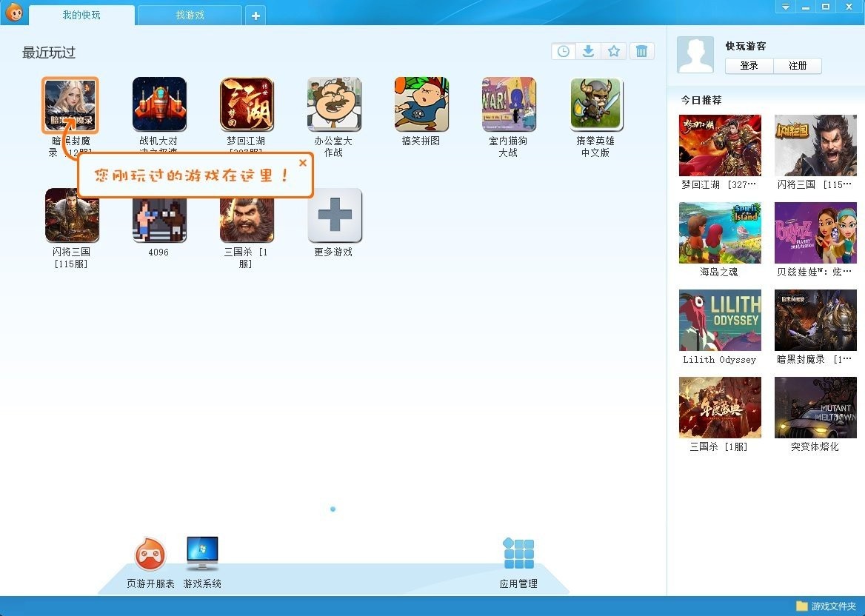Show recently played history clock icon
This screenshot has width=865, height=616.
pyautogui.click(x=564, y=51)
